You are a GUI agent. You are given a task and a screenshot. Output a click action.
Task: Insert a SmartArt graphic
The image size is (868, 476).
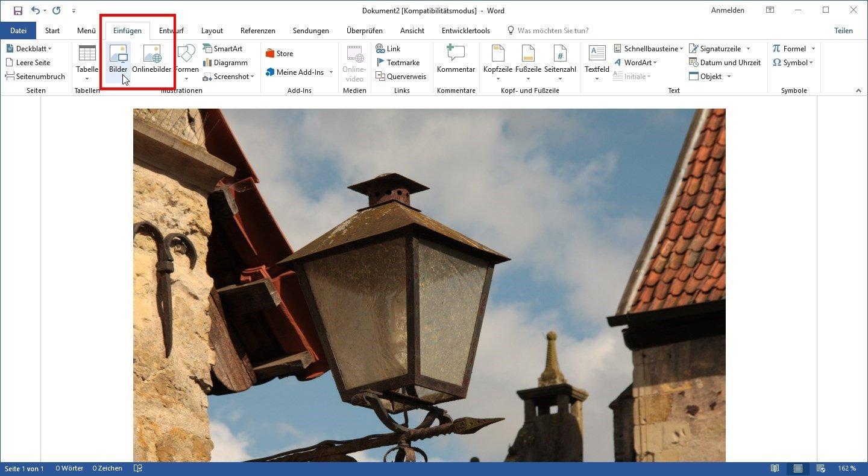click(x=222, y=49)
